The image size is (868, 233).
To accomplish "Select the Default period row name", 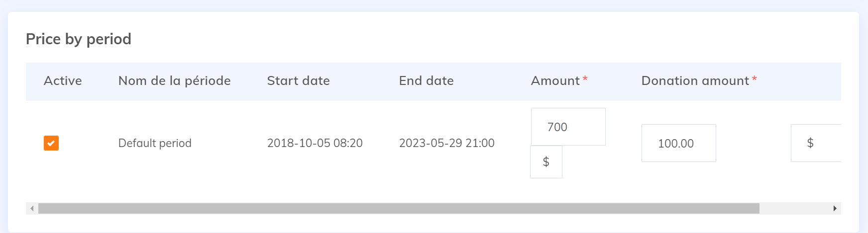I will (155, 143).
